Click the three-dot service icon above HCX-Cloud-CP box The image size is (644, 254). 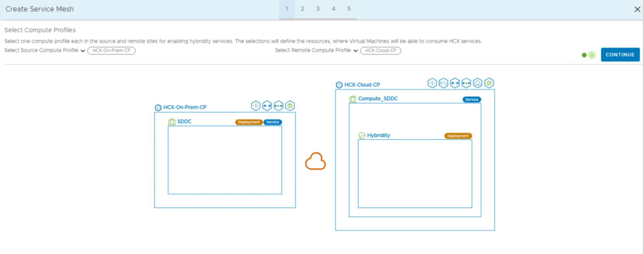pyautogui.click(x=466, y=83)
